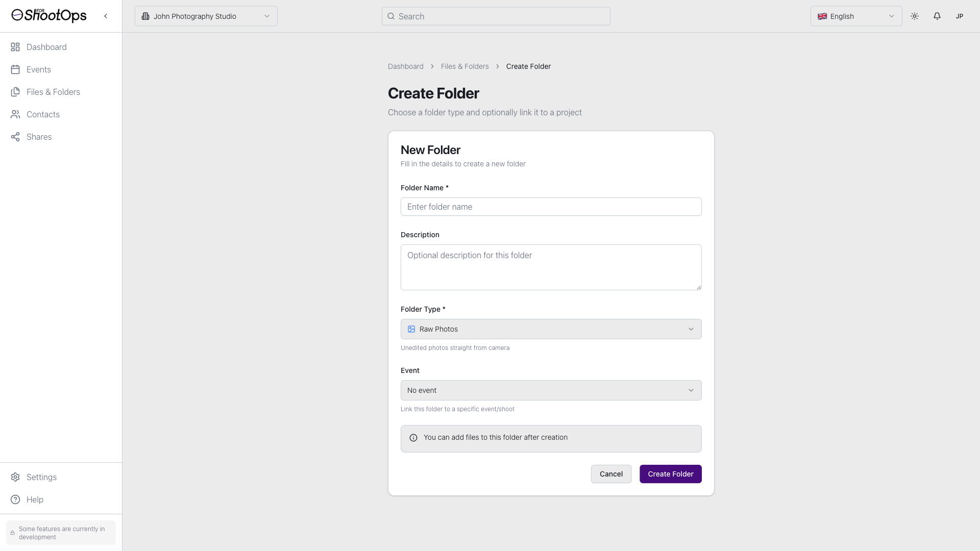Image resolution: width=980 pixels, height=551 pixels.
Task: Click the Events calendar icon
Action: 15,69
